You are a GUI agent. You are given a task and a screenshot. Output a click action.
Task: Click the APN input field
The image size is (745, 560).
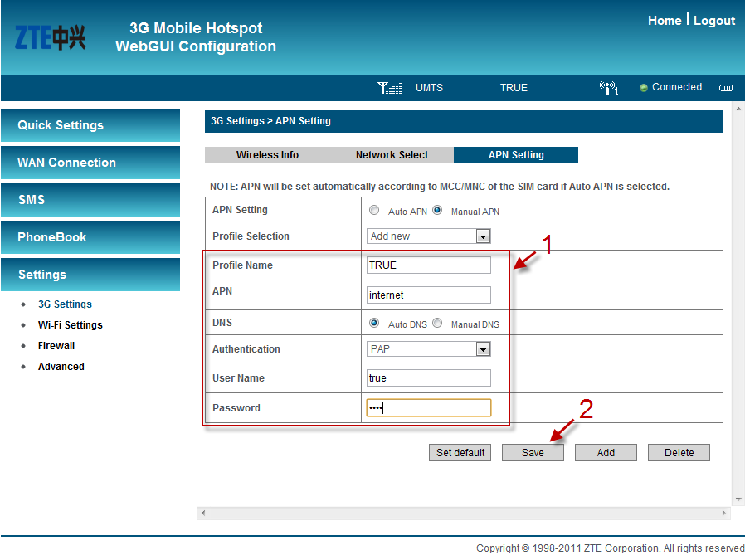(429, 295)
